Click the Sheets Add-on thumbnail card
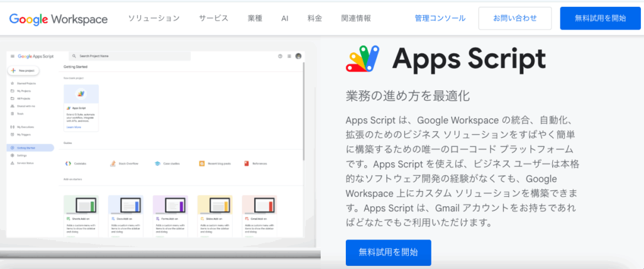 click(81, 216)
